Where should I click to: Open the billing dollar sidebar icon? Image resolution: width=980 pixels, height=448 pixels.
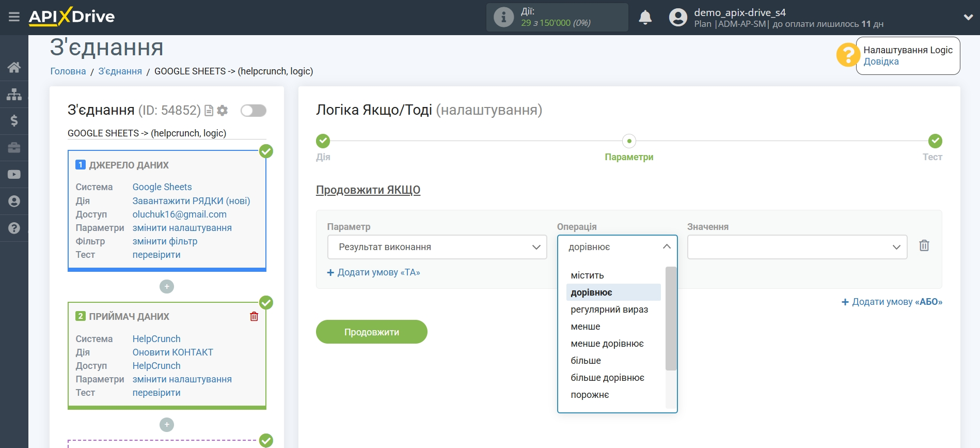pyautogui.click(x=14, y=121)
